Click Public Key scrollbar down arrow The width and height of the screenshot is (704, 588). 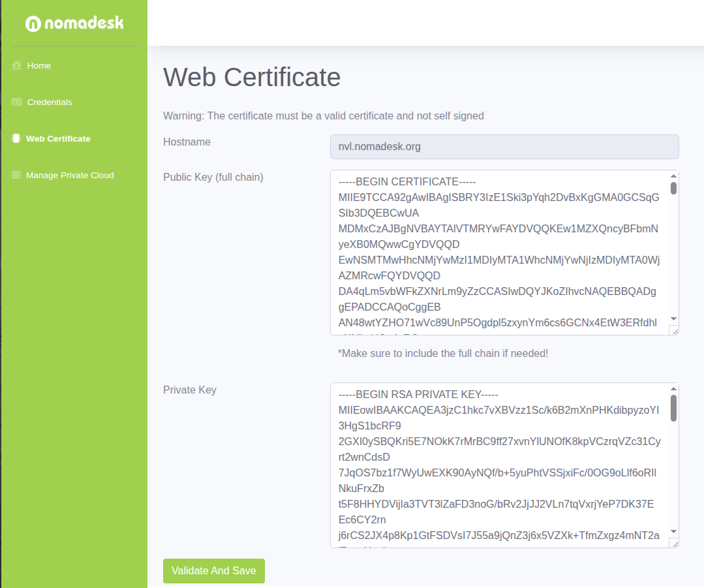point(673,318)
